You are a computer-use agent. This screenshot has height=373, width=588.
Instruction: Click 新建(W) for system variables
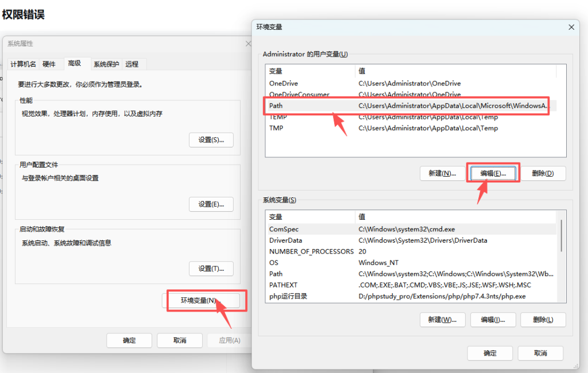(442, 320)
